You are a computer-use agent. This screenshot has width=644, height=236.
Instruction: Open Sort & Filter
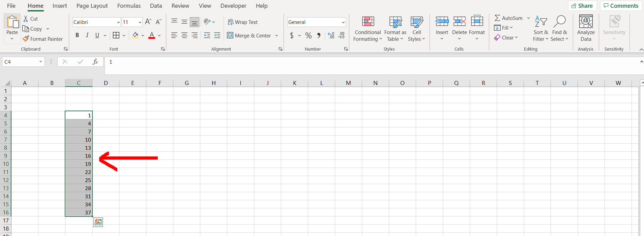(541, 29)
